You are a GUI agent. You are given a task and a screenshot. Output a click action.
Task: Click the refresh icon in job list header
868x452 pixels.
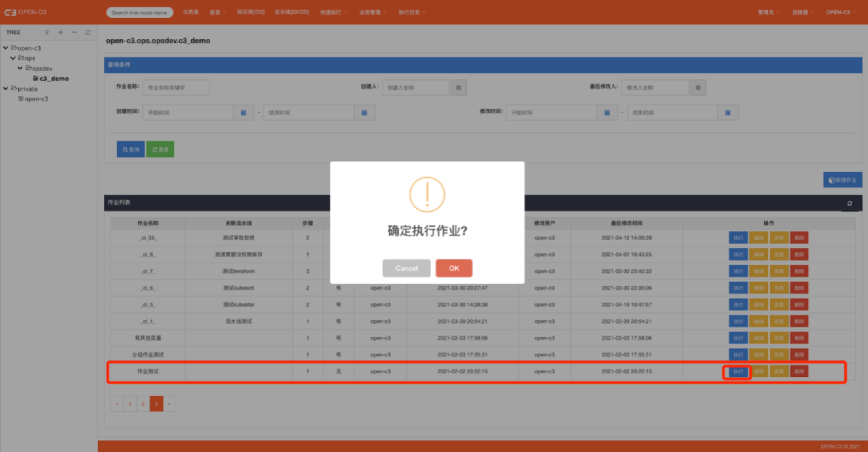click(849, 203)
